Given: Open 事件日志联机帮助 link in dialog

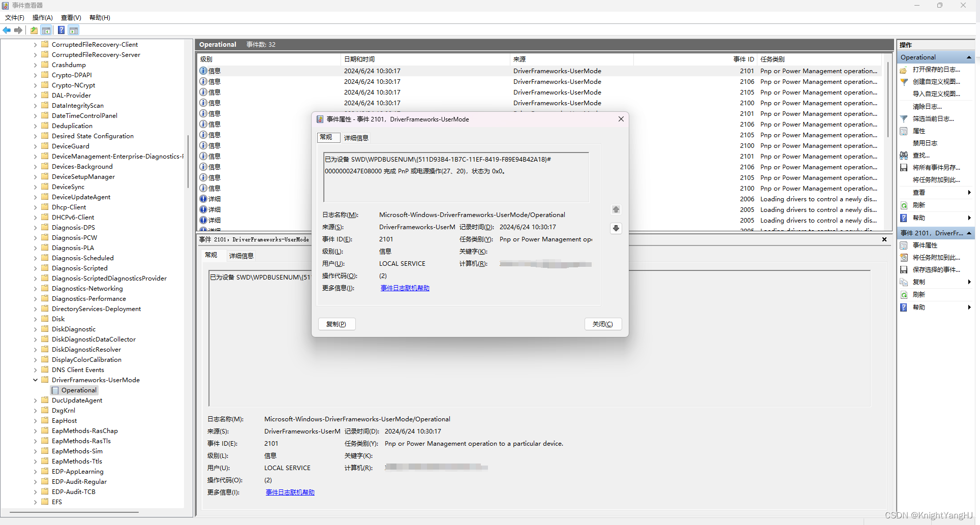Looking at the screenshot, I should tap(405, 288).
